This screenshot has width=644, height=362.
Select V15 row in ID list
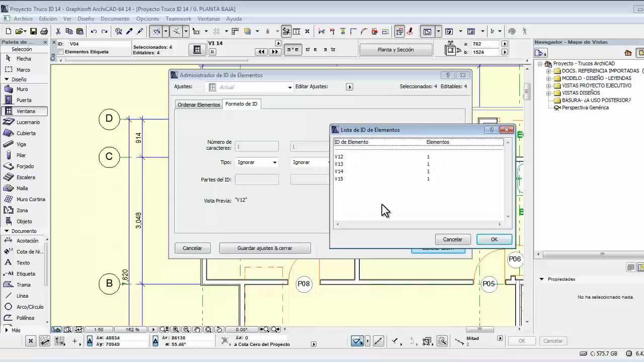(419, 179)
